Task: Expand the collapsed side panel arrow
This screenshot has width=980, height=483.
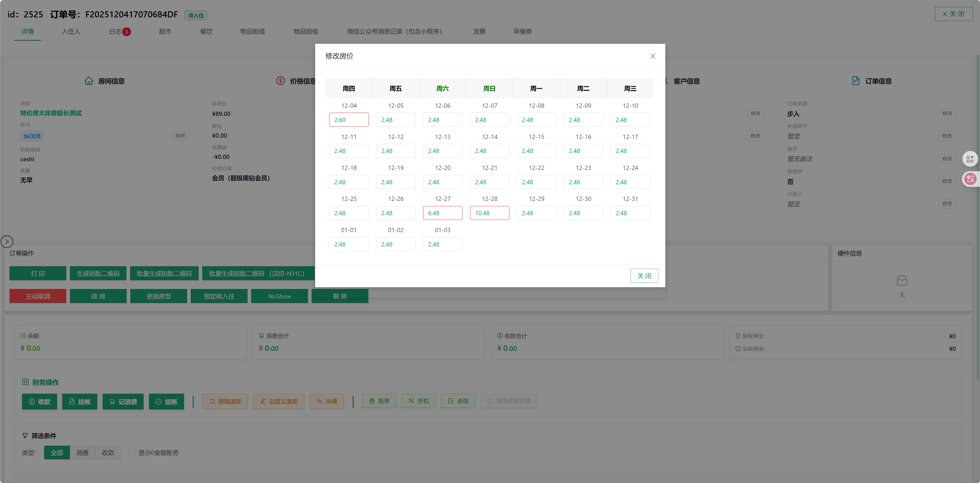Action: [x=7, y=241]
